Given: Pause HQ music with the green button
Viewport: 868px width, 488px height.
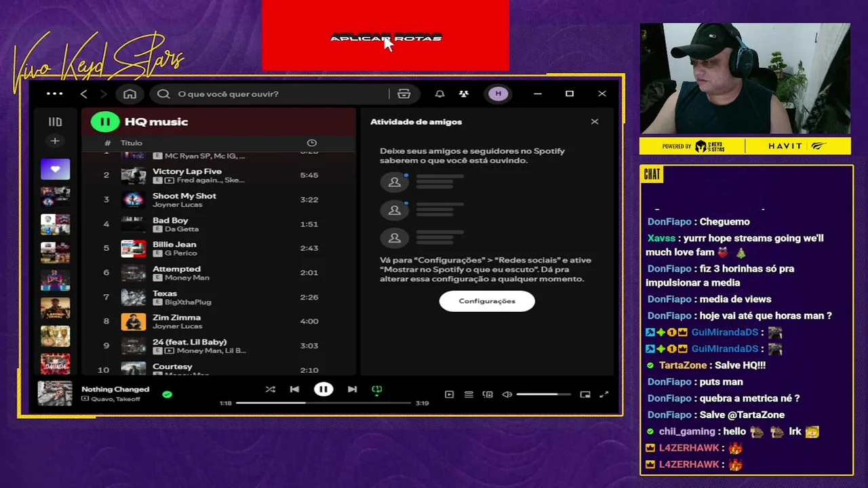Looking at the screenshot, I should (105, 122).
